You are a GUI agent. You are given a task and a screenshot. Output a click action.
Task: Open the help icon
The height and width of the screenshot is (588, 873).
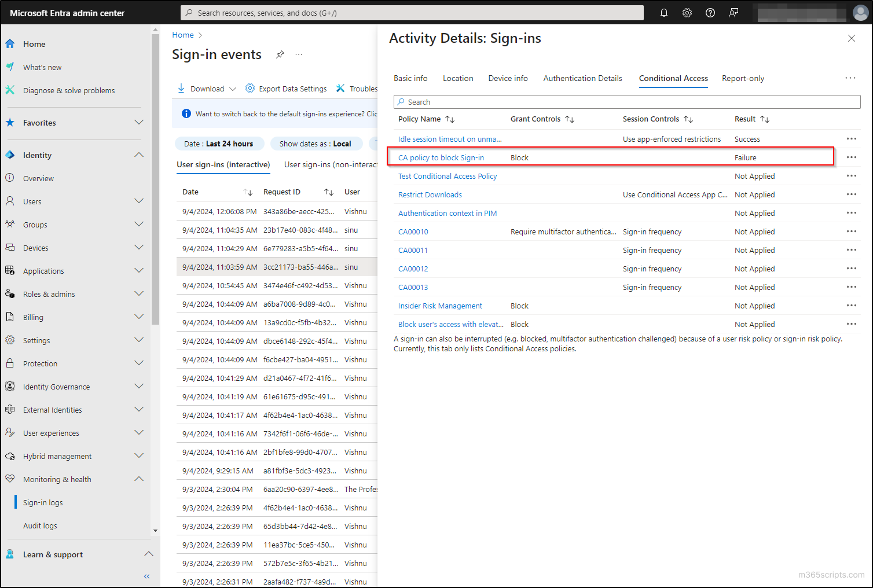(x=710, y=12)
